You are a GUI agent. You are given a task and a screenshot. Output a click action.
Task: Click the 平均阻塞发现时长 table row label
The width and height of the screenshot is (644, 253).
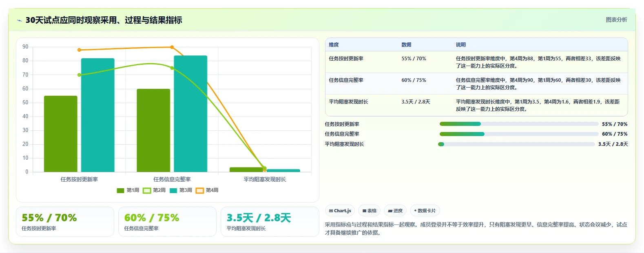pos(348,102)
